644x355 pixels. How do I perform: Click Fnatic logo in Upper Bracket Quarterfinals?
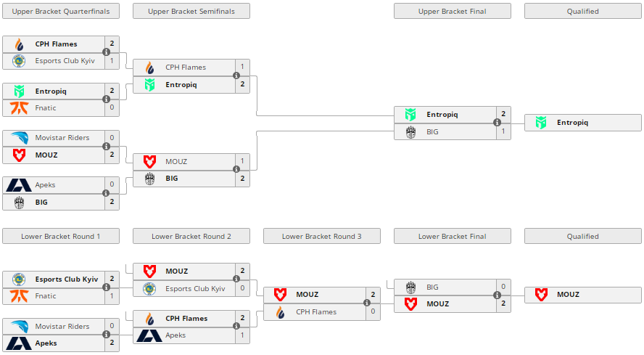[x=19, y=108]
